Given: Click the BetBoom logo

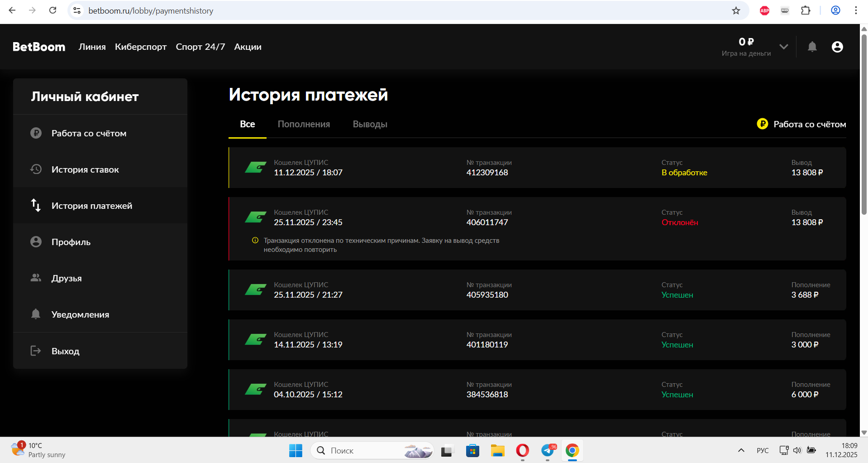Looking at the screenshot, I should point(39,47).
